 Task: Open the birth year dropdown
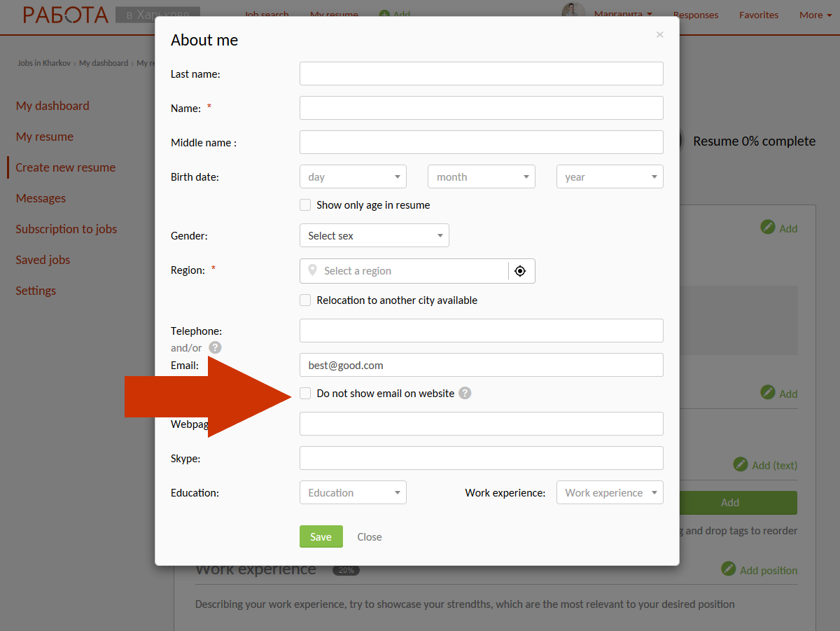click(x=610, y=177)
